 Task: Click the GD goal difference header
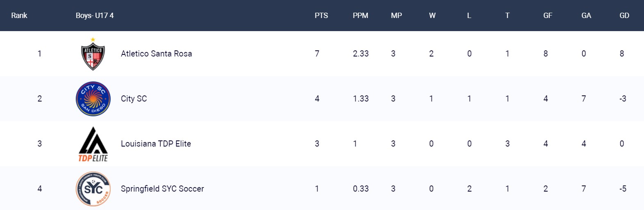coord(624,16)
